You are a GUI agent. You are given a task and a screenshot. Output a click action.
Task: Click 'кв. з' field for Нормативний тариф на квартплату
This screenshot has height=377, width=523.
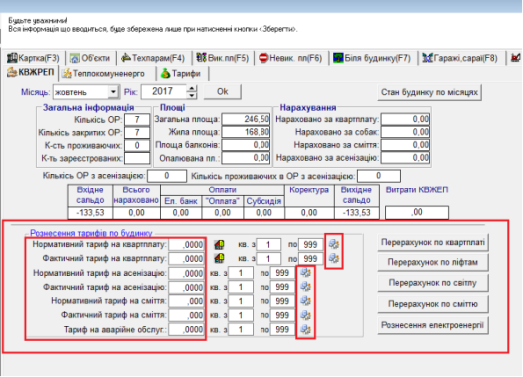click(269, 245)
